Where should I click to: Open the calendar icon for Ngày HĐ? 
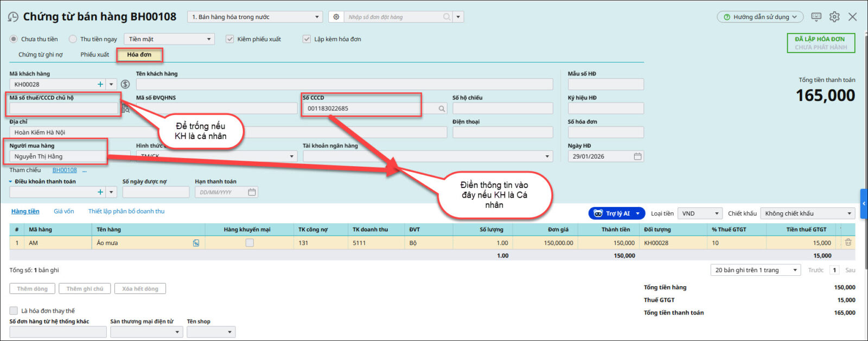tap(637, 156)
